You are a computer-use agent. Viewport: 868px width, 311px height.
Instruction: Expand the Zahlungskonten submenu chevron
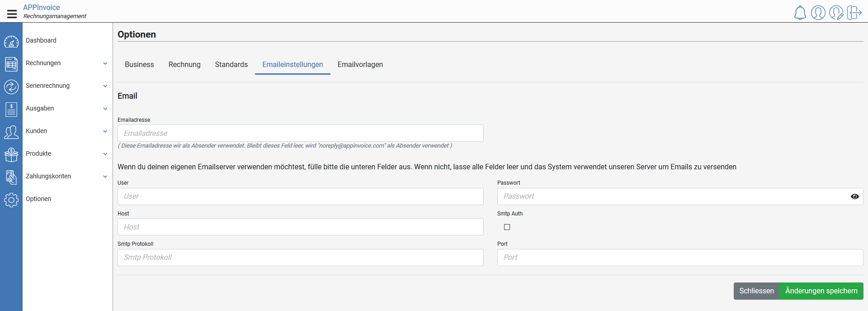click(x=105, y=177)
